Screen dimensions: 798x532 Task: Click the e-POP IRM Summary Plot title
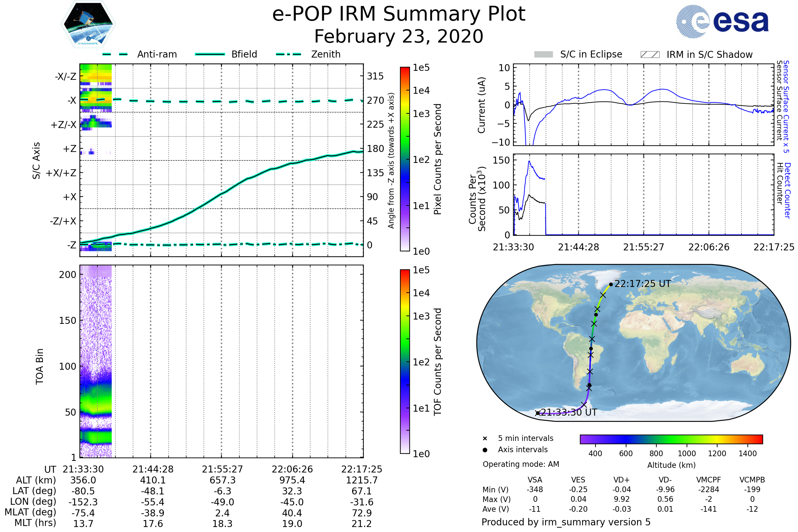click(x=399, y=14)
